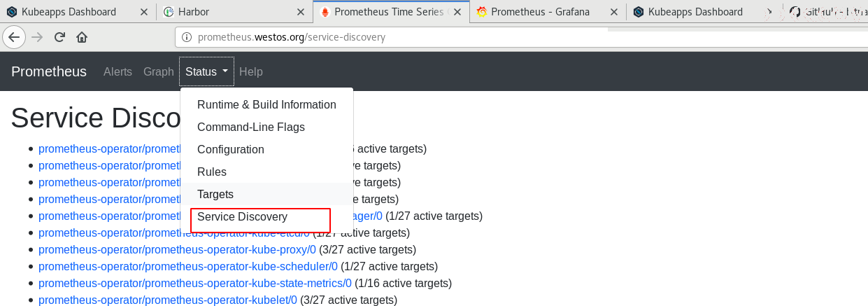Viewport: 868px width, 306px height.
Task: Go to the browser home page icon
Action: [82, 37]
